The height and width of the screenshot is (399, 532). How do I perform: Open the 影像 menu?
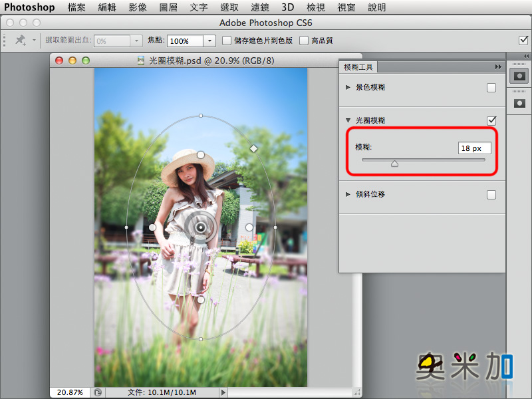tap(138, 7)
